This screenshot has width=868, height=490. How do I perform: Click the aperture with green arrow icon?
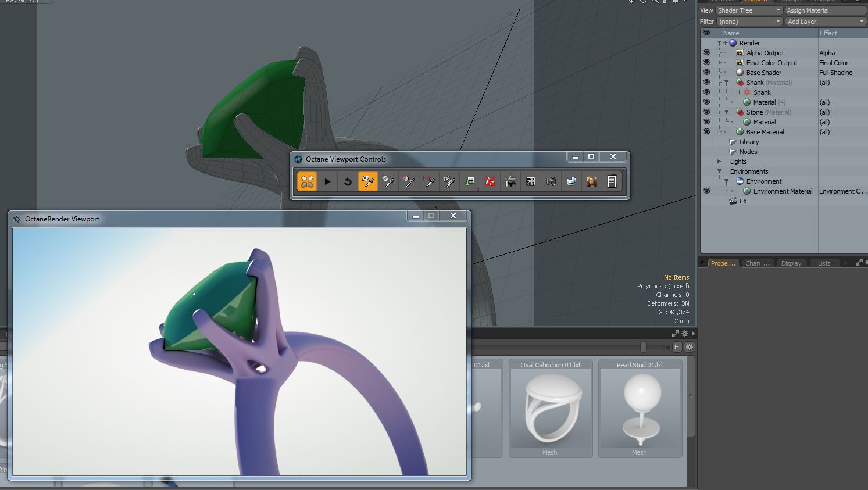(x=510, y=181)
